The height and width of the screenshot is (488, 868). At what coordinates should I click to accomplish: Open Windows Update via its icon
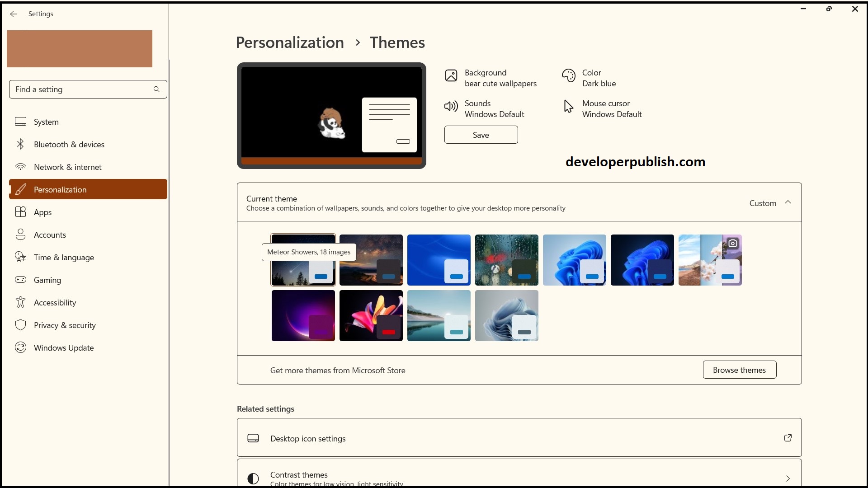pyautogui.click(x=20, y=347)
